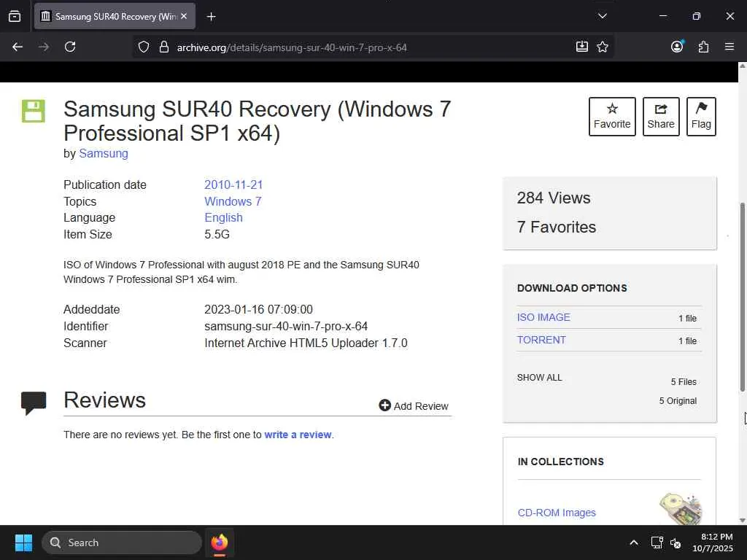Viewport: 747px width, 560px height.
Task: Click the identifier samsung-sur-40-win-7-pro-x-64 text
Action: 286,326
